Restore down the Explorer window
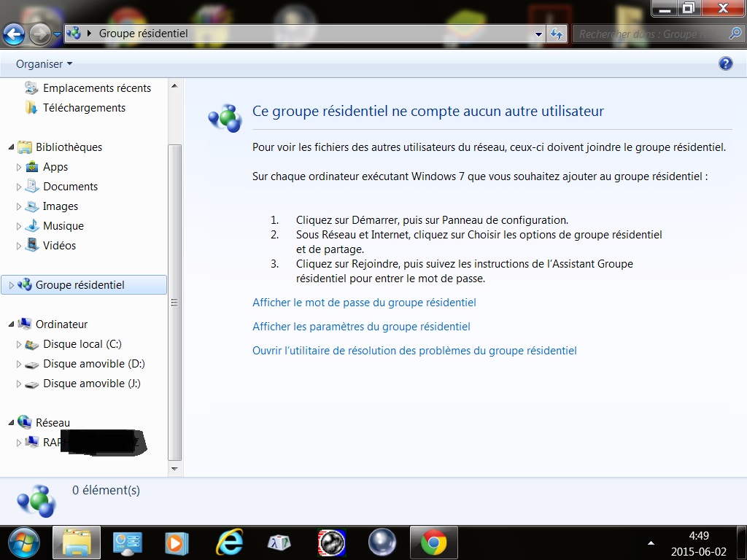This screenshot has height=560, width=747. point(689,8)
